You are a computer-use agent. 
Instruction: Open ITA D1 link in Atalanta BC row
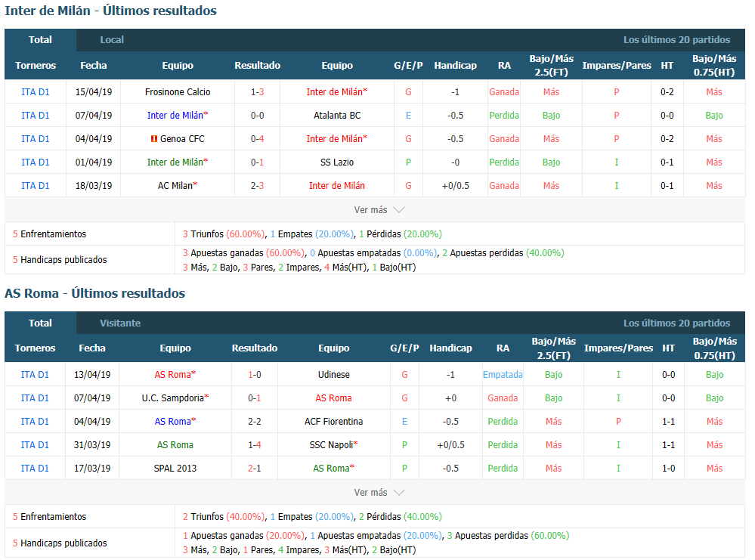[36, 116]
